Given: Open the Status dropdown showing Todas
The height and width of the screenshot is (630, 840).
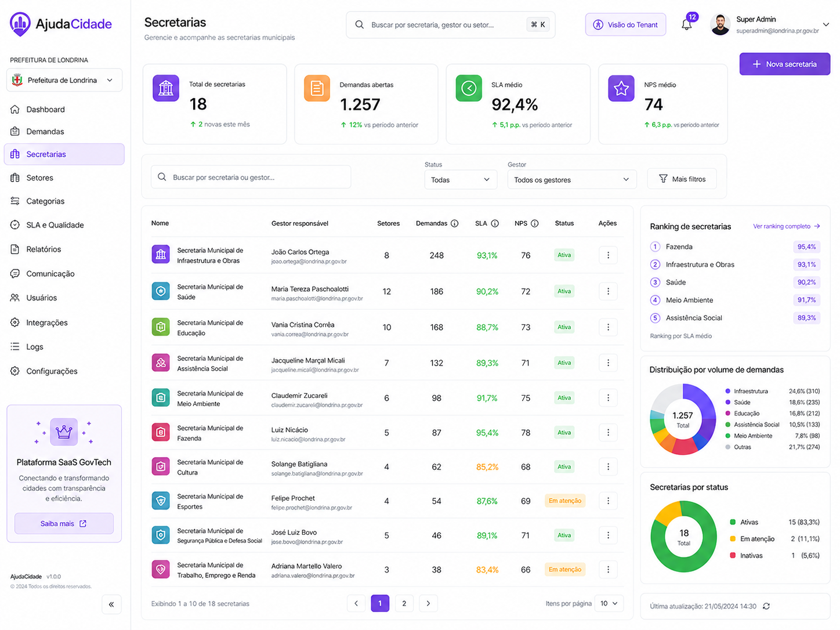Looking at the screenshot, I should pos(461,180).
